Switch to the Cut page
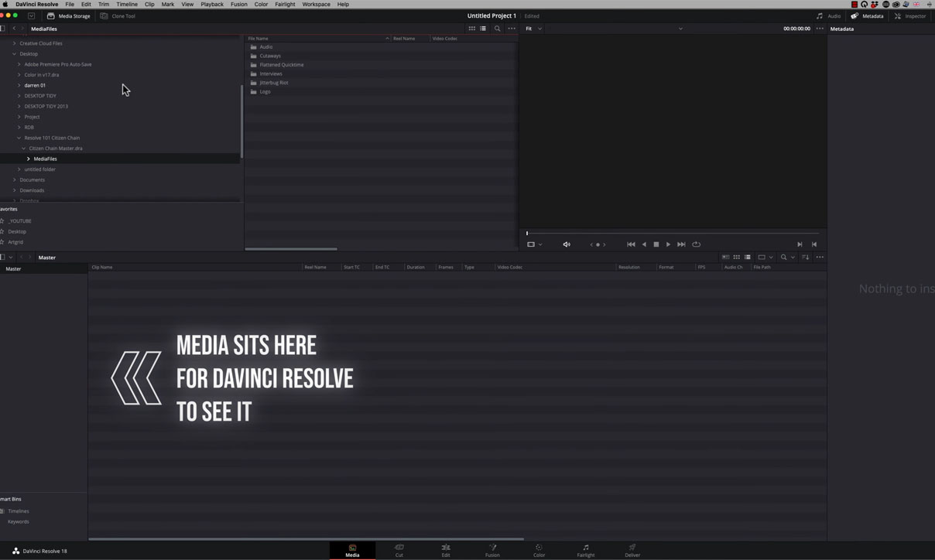 click(399, 550)
